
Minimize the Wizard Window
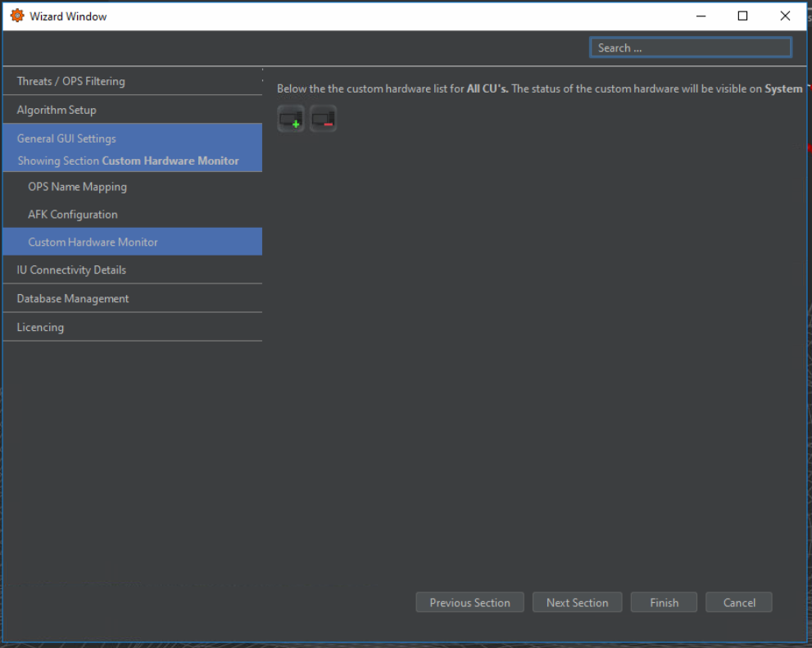(x=701, y=16)
